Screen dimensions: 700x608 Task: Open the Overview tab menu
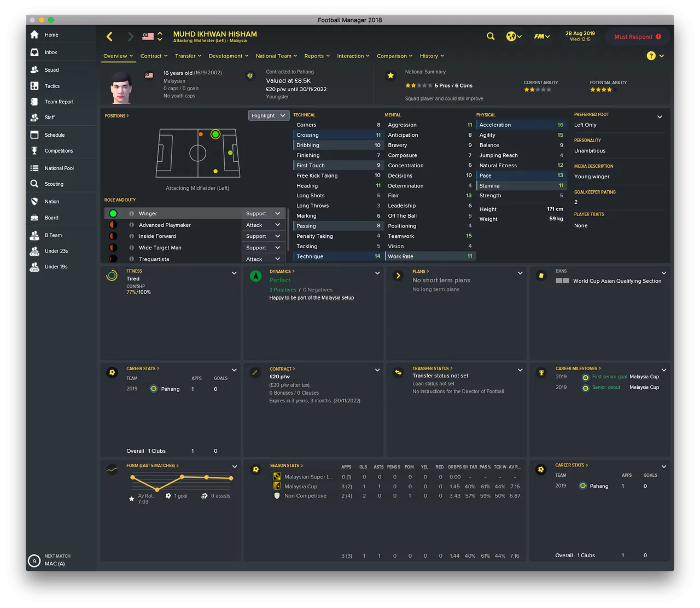119,56
